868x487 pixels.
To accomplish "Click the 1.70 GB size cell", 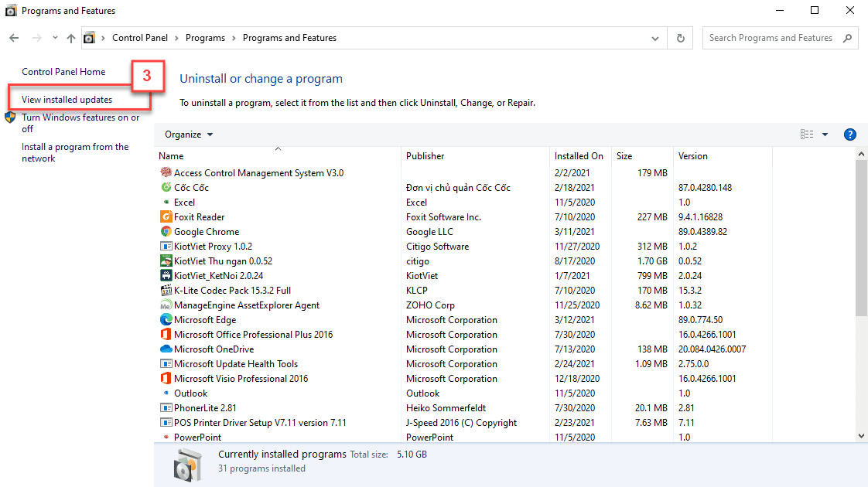I will click(651, 261).
